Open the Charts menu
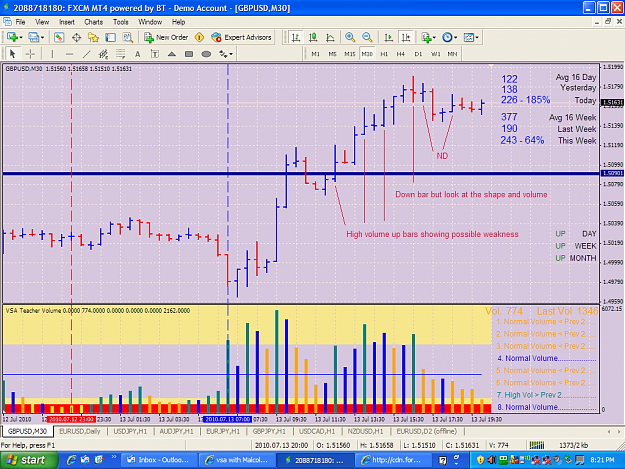This screenshot has height=469, width=625. pyautogui.click(x=94, y=22)
